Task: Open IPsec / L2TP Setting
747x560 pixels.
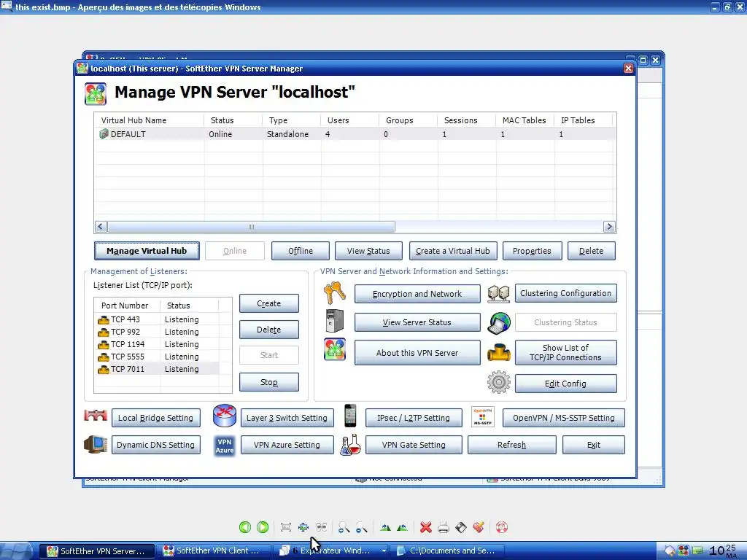Action: (x=414, y=418)
